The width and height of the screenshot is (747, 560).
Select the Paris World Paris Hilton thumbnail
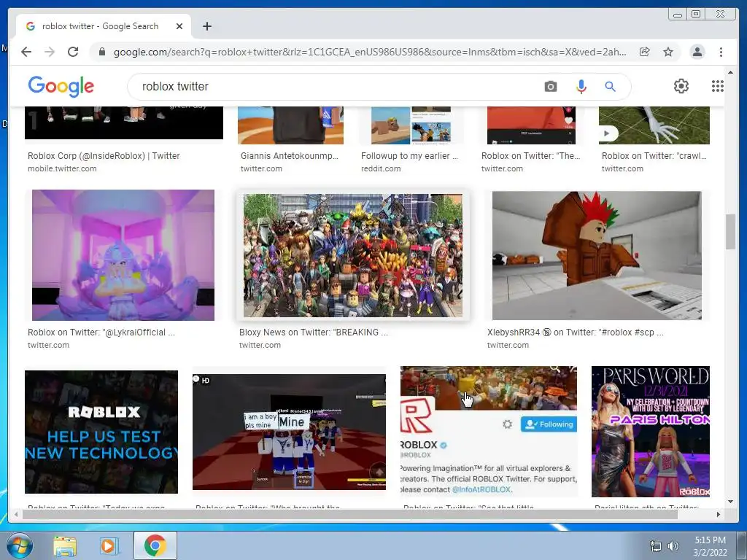[x=650, y=432]
